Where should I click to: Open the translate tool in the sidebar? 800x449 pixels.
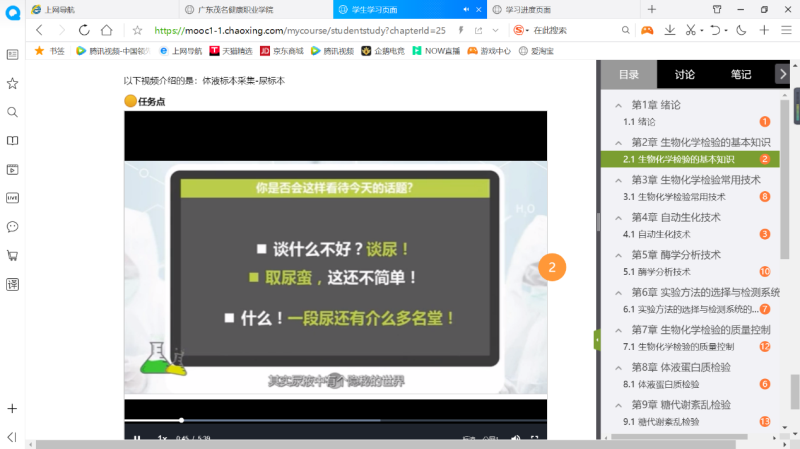[x=12, y=284]
